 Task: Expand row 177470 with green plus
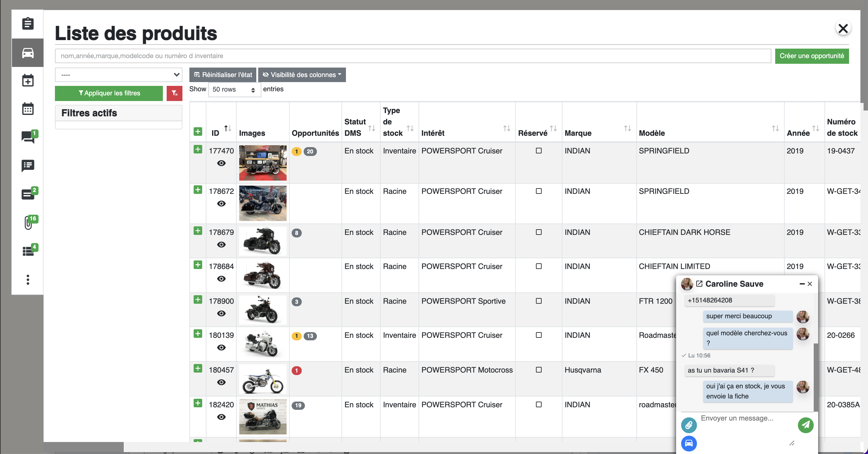198,149
